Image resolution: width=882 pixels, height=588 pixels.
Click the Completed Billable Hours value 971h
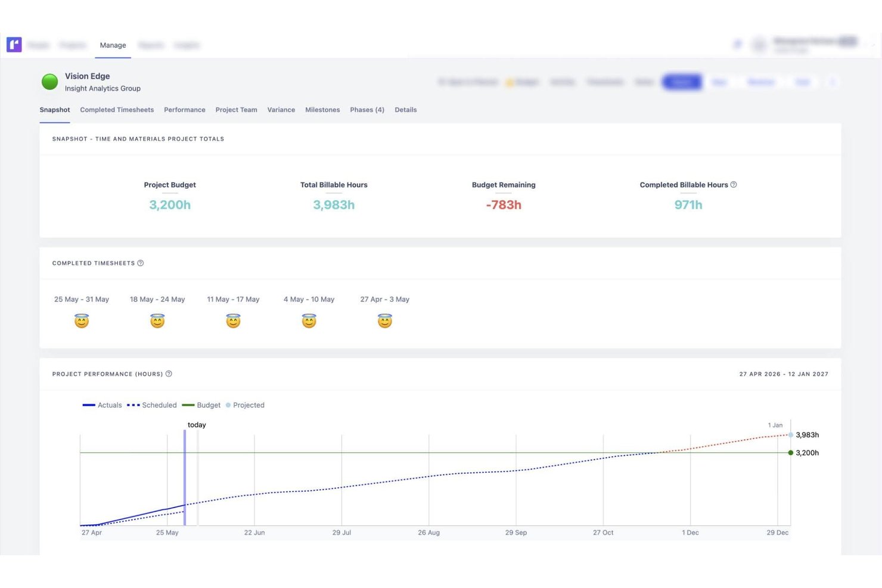point(688,205)
